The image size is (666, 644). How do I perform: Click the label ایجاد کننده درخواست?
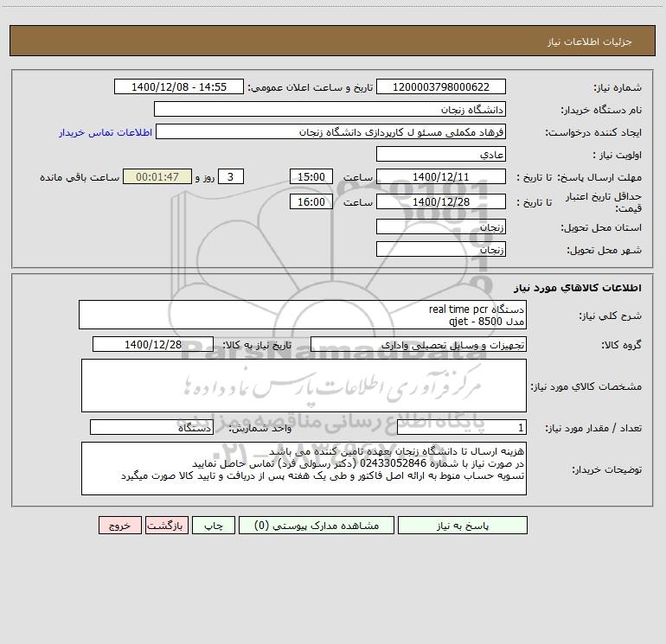(593, 132)
